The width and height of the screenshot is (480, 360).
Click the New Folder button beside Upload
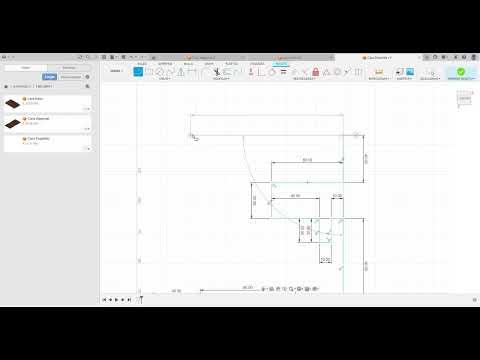[71, 77]
